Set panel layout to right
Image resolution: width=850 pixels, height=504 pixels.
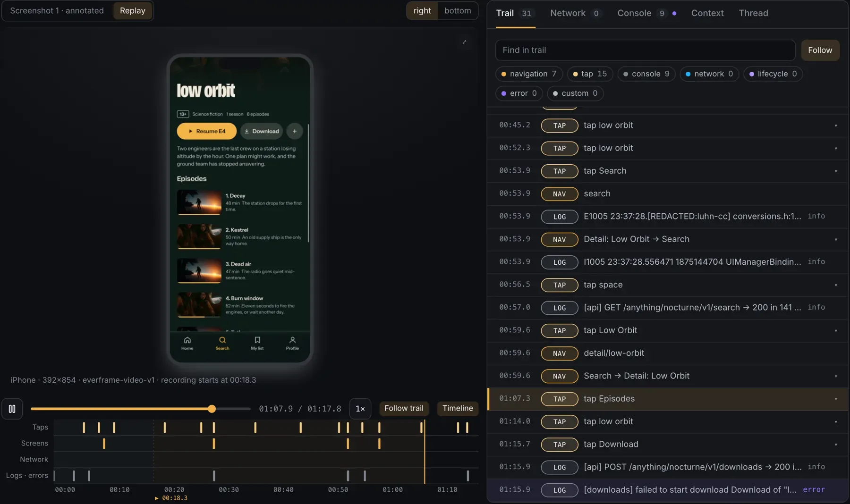click(x=422, y=11)
